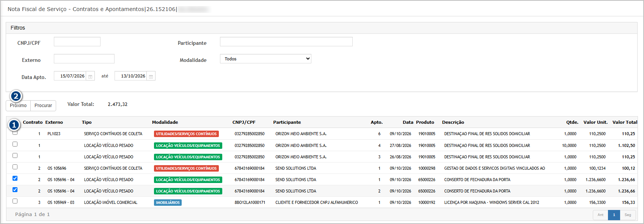This screenshot has height=224, width=644.
Task: Click the product code 10000192 cell
Action: (x=427, y=203)
